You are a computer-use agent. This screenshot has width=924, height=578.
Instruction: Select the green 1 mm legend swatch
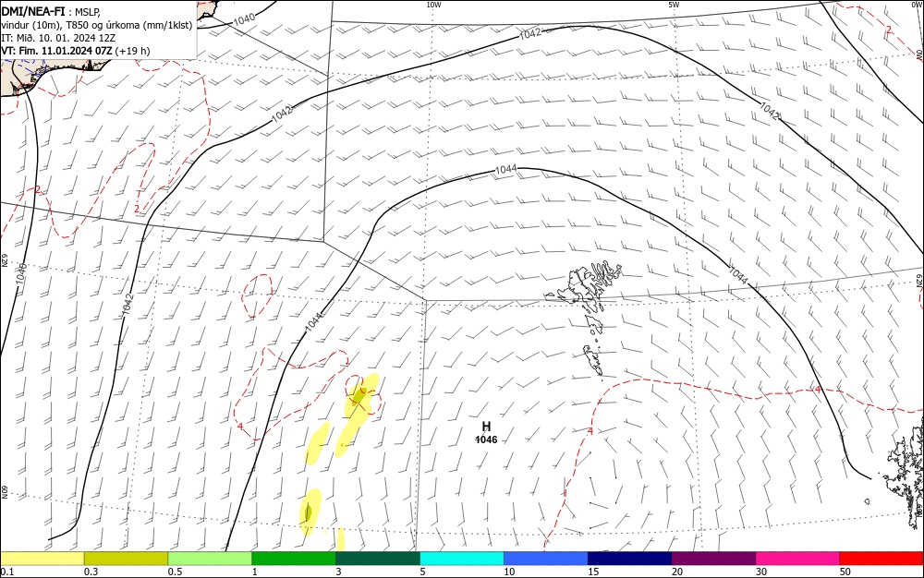pos(294,559)
